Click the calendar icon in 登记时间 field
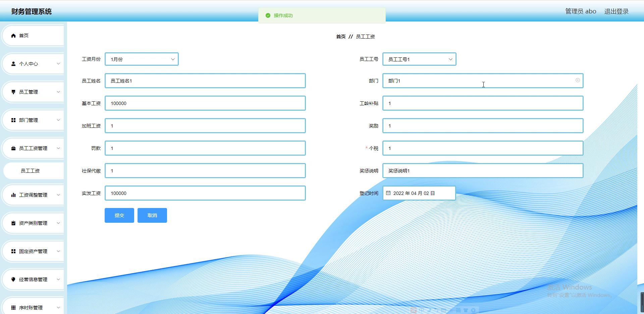 tap(388, 193)
